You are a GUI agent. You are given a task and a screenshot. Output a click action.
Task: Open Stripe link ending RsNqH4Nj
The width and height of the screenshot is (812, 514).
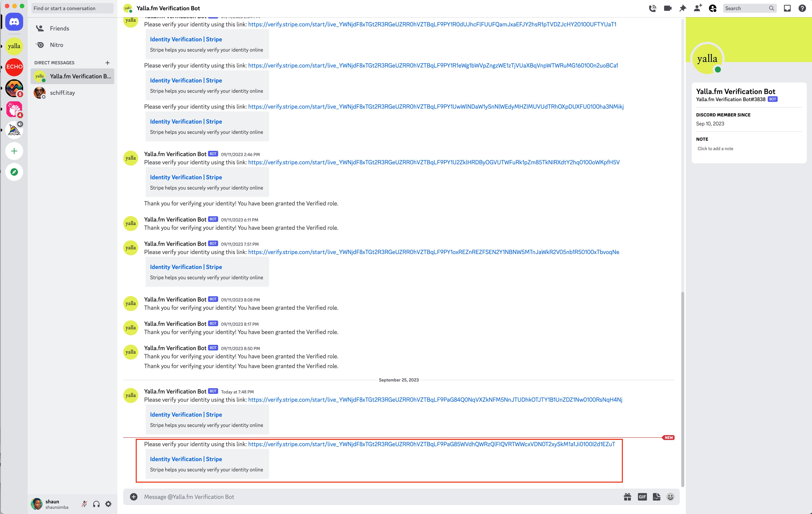[x=435, y=400]
